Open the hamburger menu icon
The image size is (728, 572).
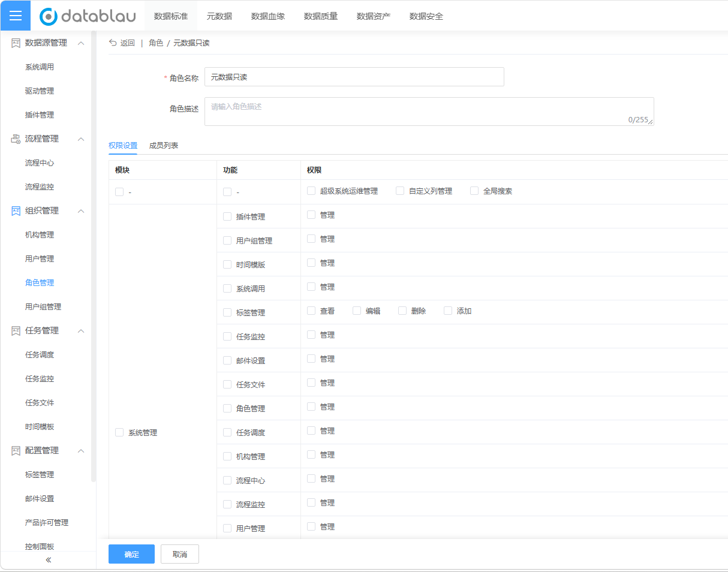[15, 16]
